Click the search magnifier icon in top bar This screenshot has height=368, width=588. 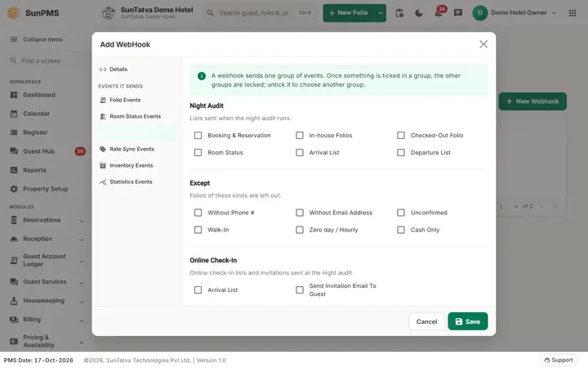click(x=211, y=13)
